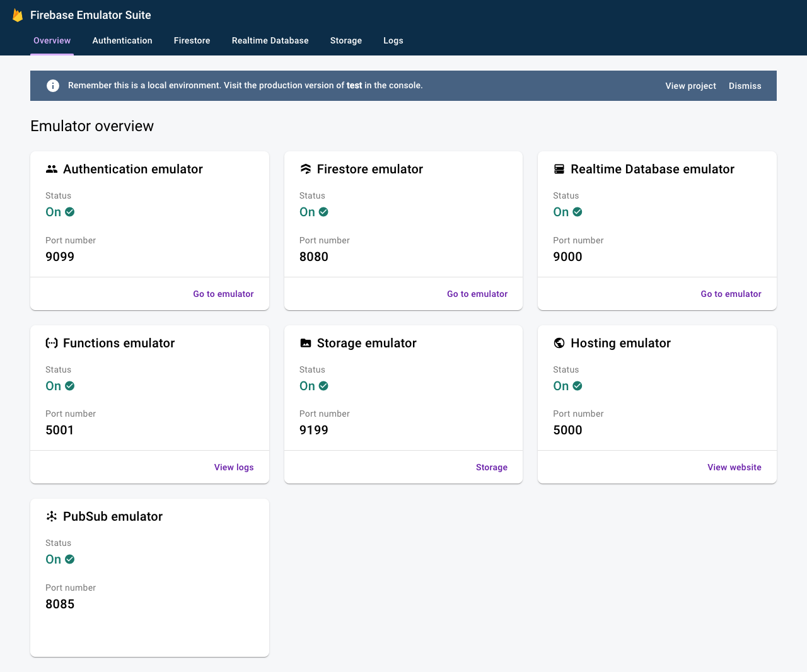Image resolution: width=807 pixels, height=672 pixels.
Task: Click the Firestore status check icon
Action: pos(323,212)
